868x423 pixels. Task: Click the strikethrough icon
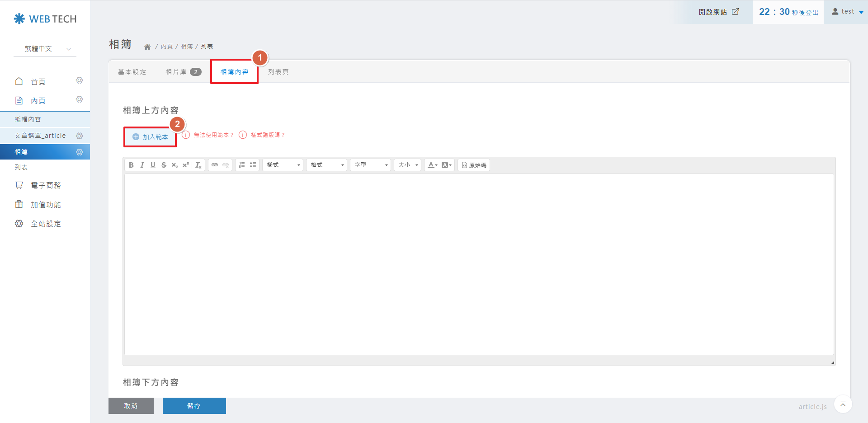tap(164, 165)
